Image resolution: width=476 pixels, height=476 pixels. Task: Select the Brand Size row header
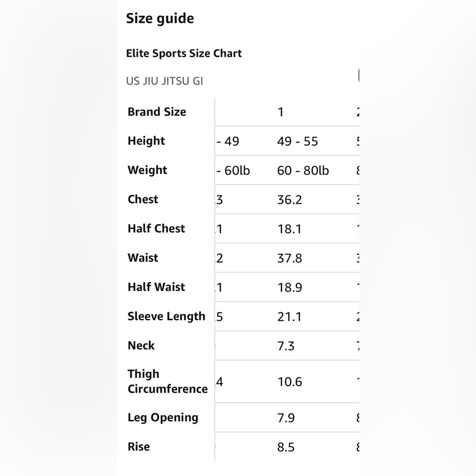pos(157,112)
